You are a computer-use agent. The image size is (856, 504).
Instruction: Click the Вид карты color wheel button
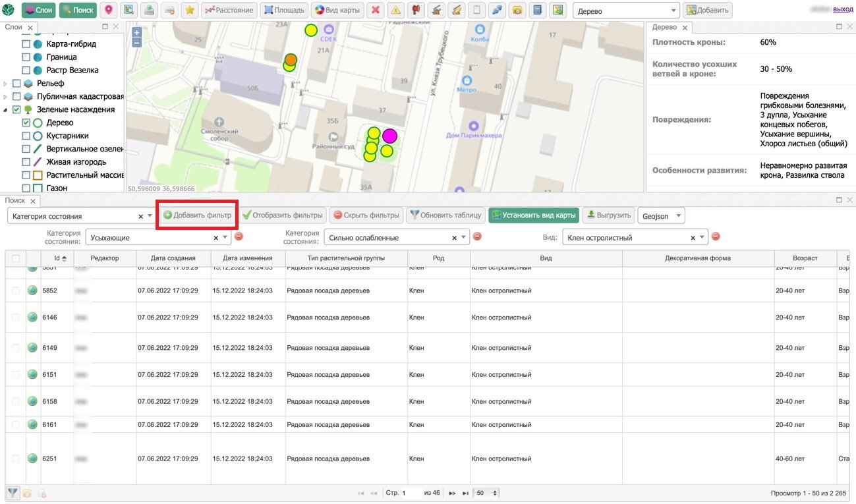(x=337, y=10)
